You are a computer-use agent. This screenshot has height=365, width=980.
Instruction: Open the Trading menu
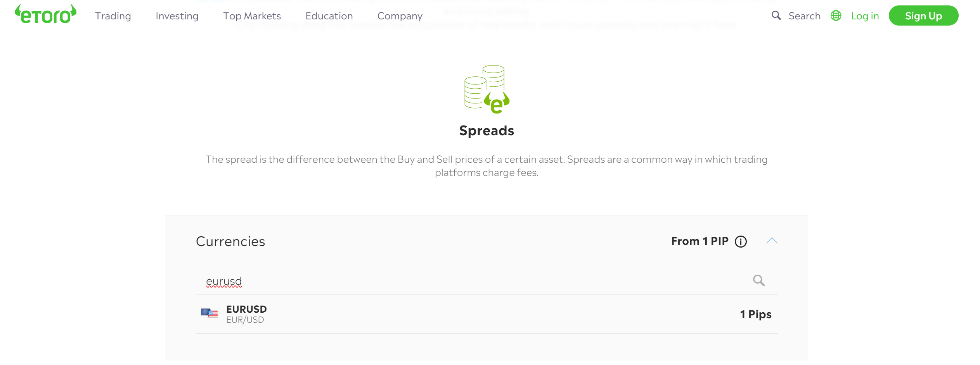(113, 16)
